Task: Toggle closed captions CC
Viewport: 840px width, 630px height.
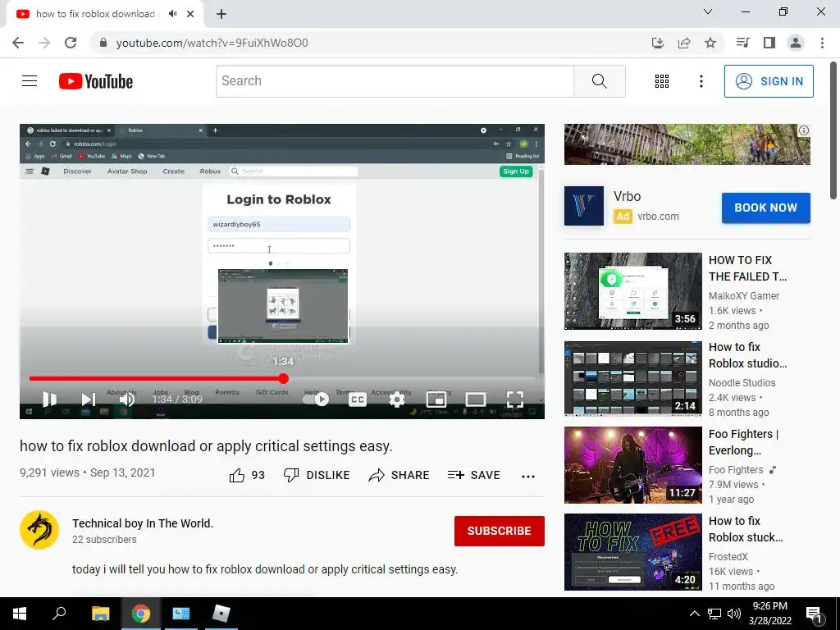Action: click(x=358, y=399)
